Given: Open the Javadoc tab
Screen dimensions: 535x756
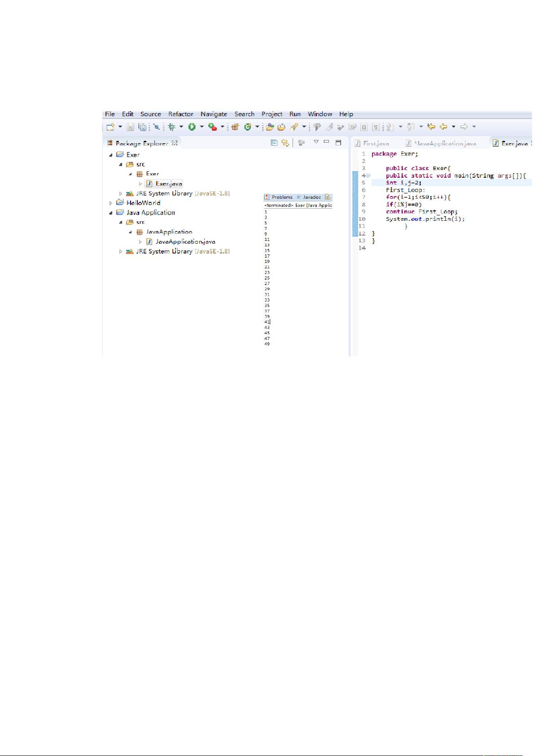Looking at the screenshot, I should click(x=309, y=197).
